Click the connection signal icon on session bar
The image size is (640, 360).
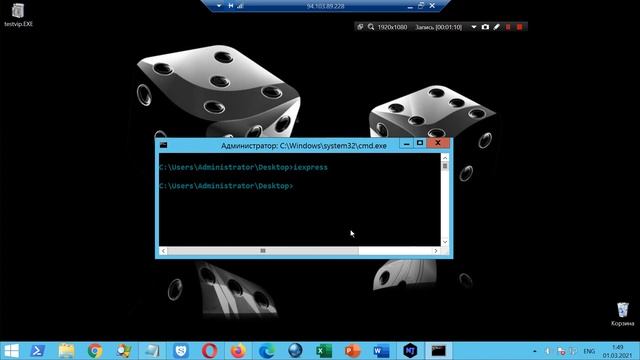click(240, 6)
